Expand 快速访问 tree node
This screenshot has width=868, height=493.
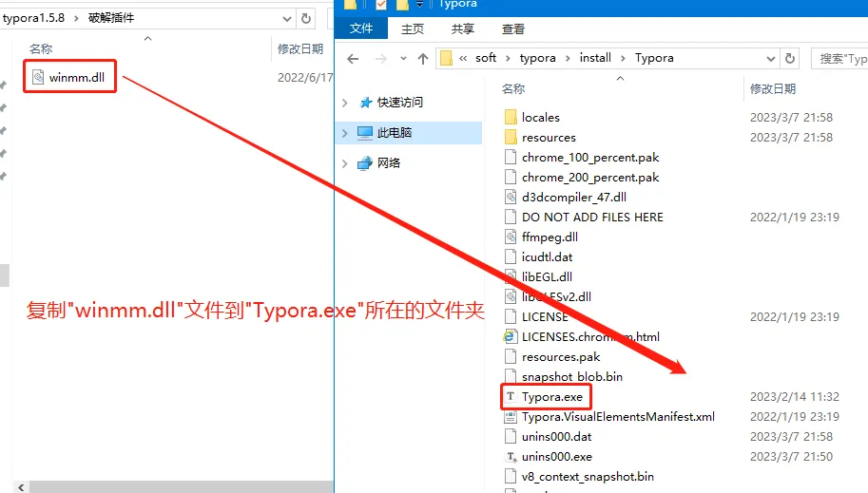(345, 103)
